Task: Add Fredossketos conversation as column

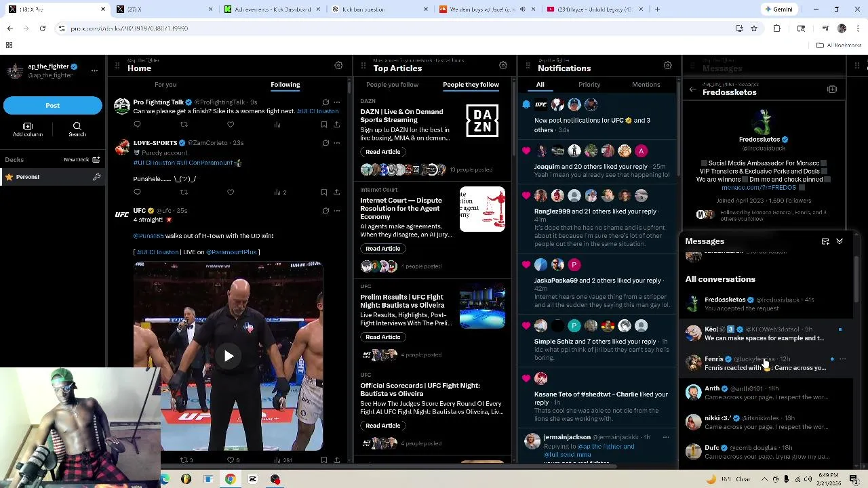Action: click(832, 89)
